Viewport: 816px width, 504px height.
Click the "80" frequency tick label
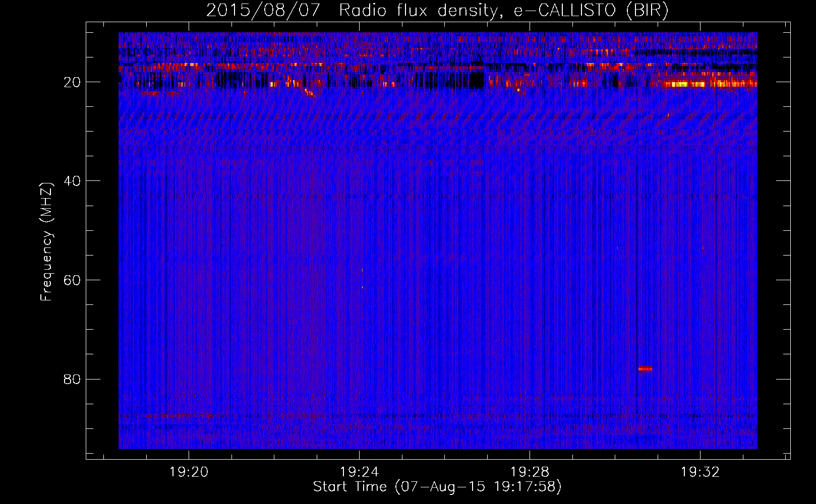73,379
